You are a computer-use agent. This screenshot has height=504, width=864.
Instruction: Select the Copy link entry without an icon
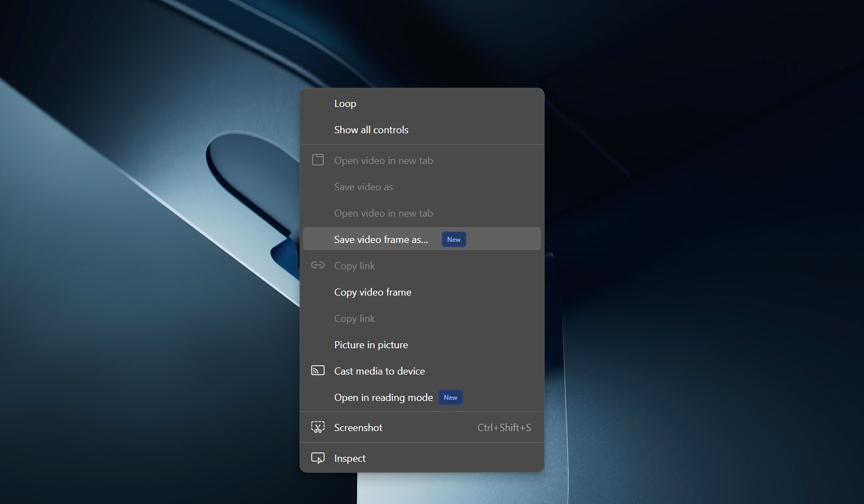354,319
